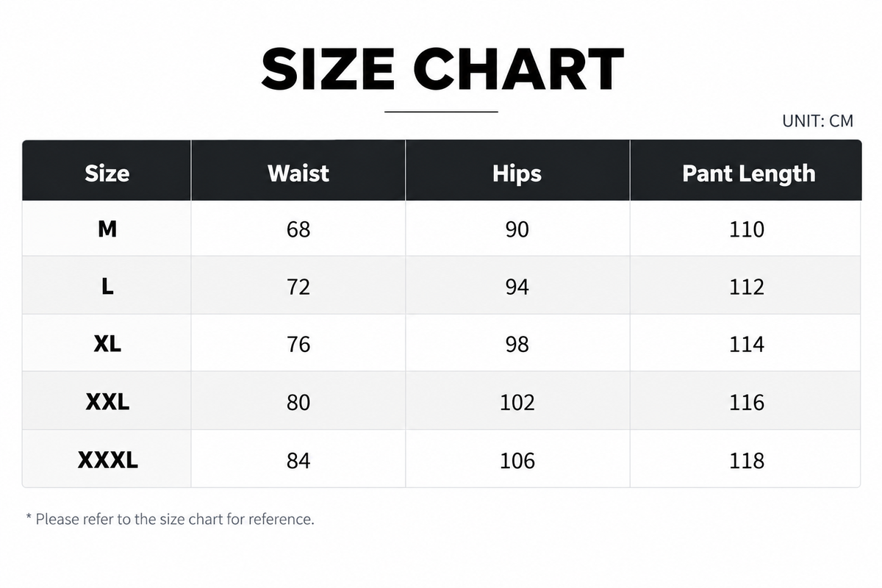
Task: Click pant length value 118
Action: pos(747,460)
